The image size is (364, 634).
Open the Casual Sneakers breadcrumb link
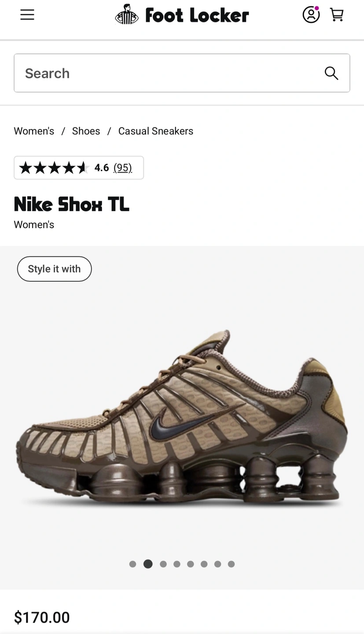tap(156, 131)
